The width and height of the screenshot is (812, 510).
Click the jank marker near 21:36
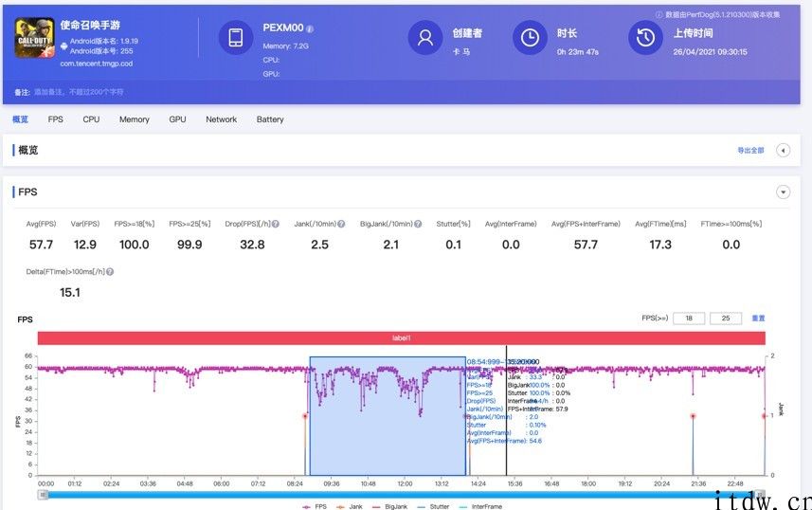point(693,416)
